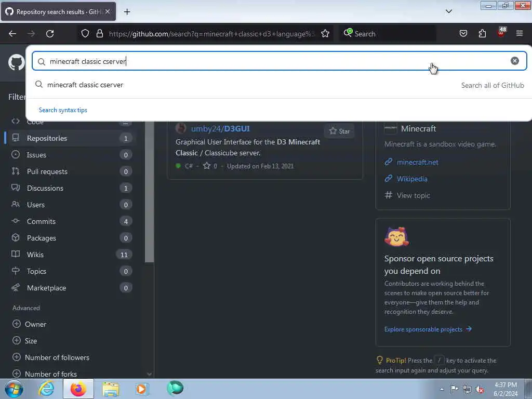The height and width of the screenshot is (399, 532).
Task: Click the browser address bar URL
Action: pyautogui.click(x=212, y=34)
